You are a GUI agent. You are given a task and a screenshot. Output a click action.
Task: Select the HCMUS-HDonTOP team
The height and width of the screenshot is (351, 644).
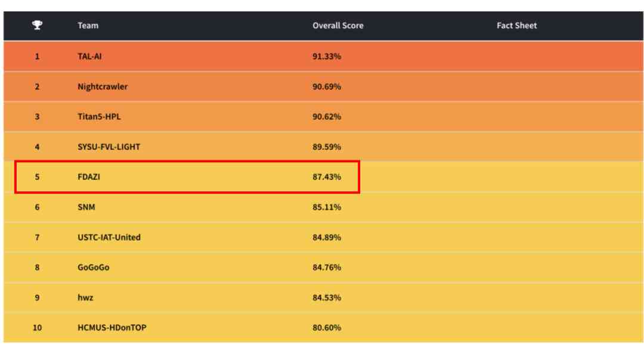point(112,328)
